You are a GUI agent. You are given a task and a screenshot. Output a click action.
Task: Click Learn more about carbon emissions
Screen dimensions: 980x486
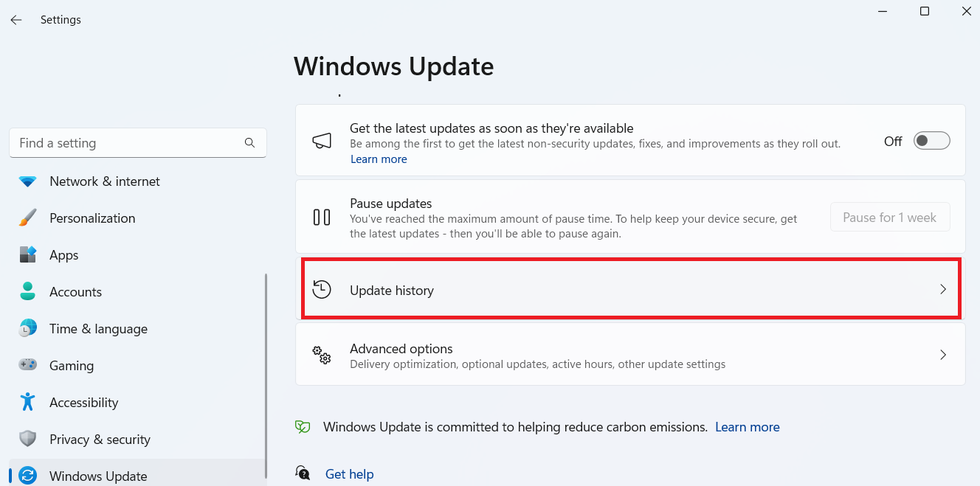point(748,427)
